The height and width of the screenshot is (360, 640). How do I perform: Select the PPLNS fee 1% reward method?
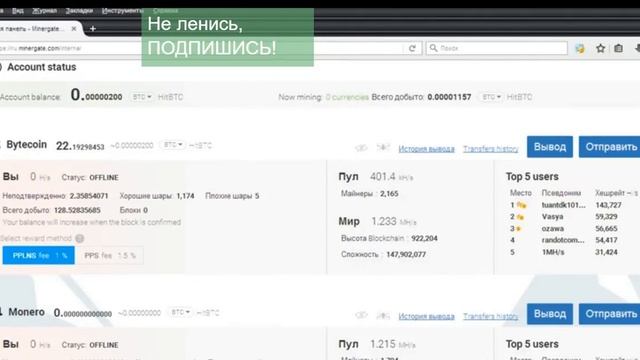point(39,256)
